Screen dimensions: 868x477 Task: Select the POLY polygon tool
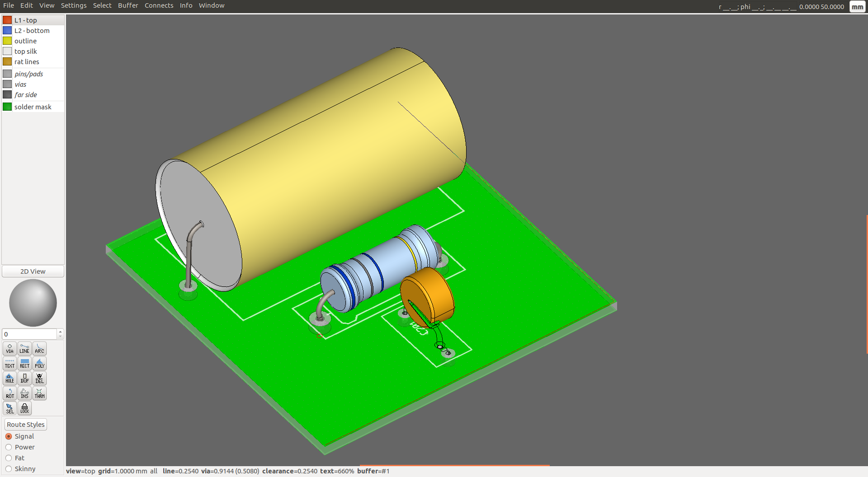(x=39, y=364)
